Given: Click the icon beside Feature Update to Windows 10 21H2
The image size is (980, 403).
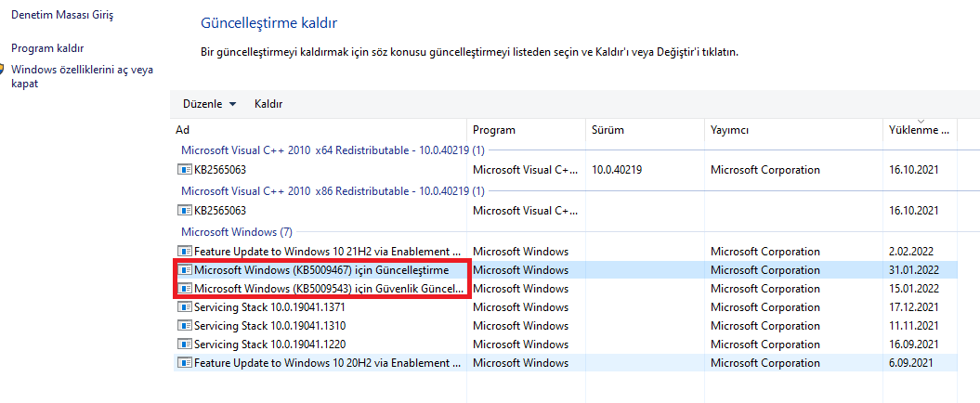Looking at the screenshot, I should 184,251.
